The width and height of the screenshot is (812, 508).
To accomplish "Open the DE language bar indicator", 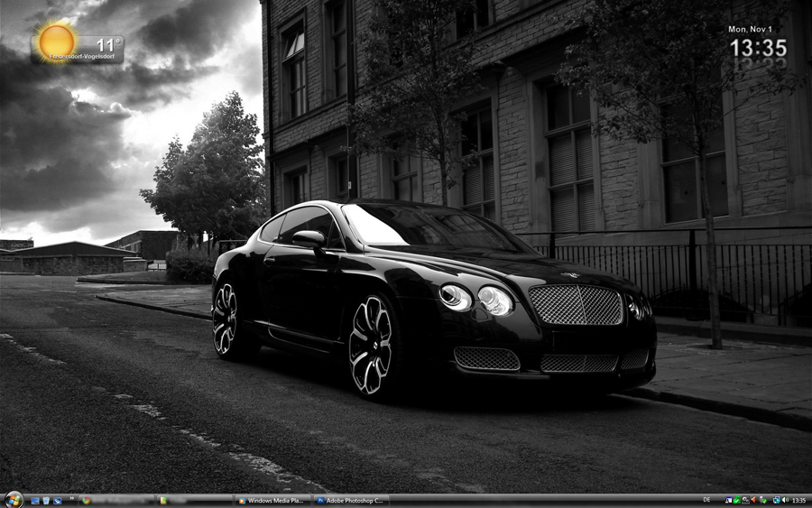I will pos(706,500).
